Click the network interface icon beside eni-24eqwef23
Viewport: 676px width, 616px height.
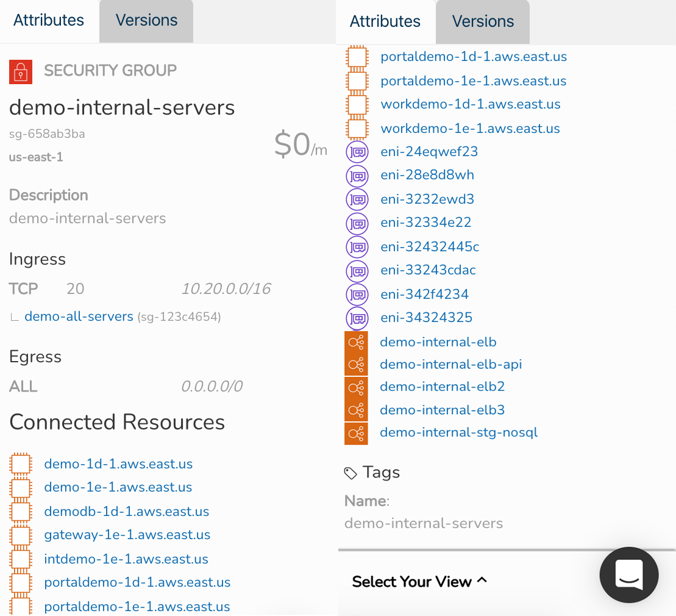tap(357, 151)
